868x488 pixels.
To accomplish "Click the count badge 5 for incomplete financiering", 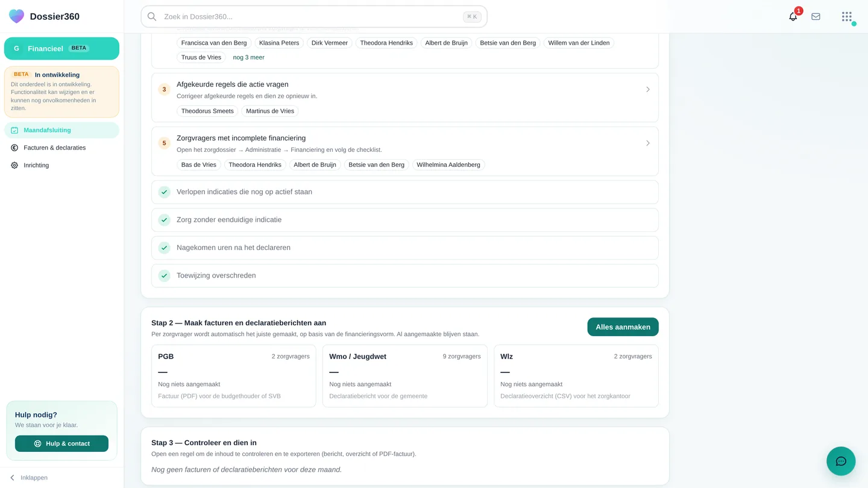I will (164, 143).
